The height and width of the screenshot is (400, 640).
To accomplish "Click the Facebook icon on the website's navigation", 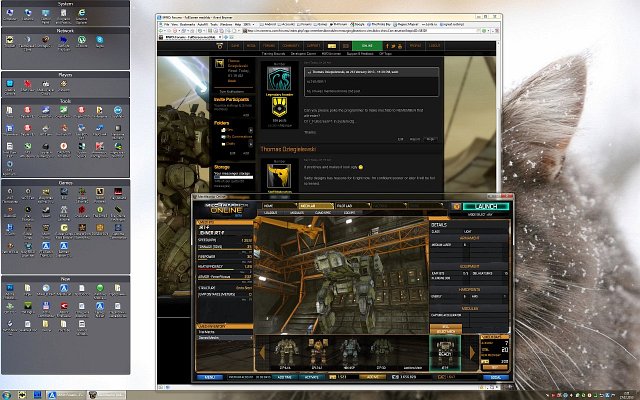I will click(x=387, y=46).
